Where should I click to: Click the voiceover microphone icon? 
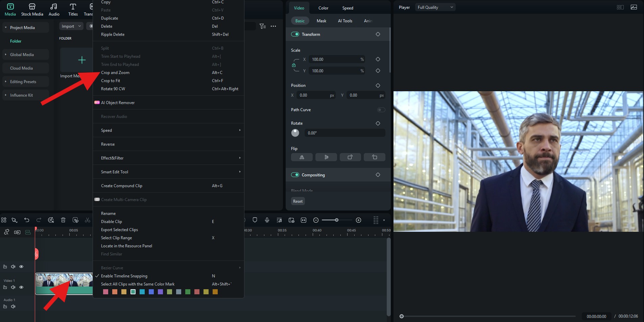pos(267,220)
